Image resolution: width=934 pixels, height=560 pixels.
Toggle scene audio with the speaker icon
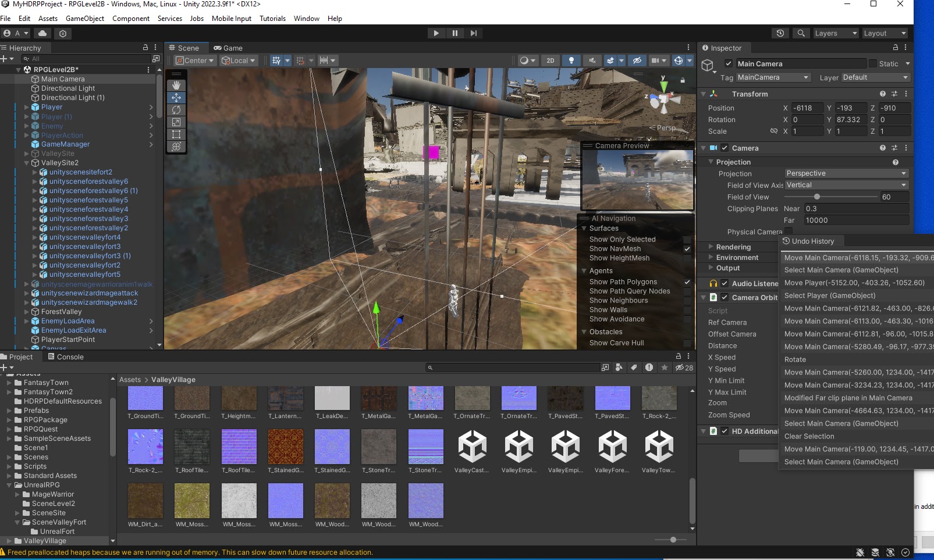(592, 60)
